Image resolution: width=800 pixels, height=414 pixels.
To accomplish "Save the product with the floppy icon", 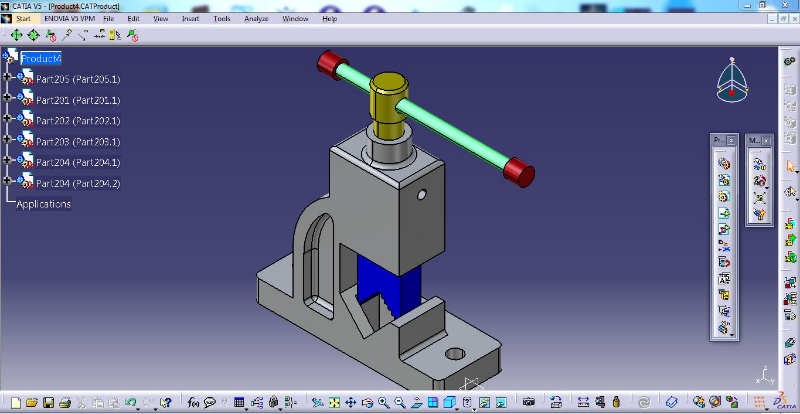I will (48, 402).
